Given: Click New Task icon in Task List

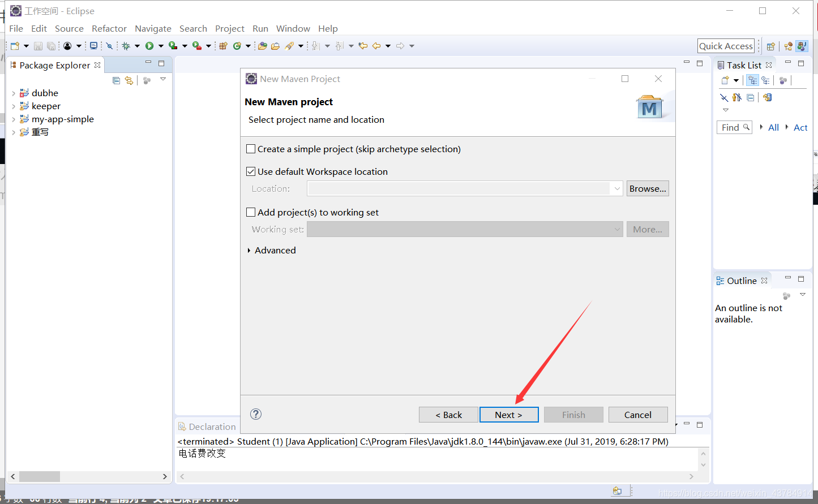Looking at the screenshot, I should (725, 80).
